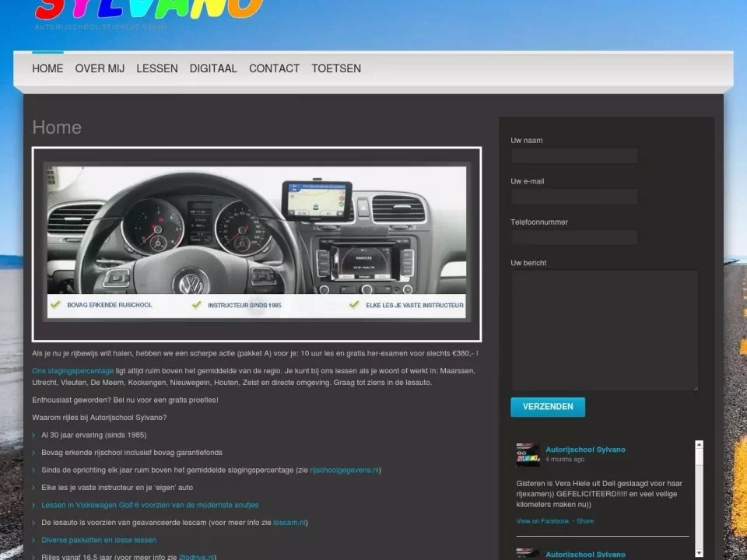Viewport: 747px width, 560px height.
Task: Select DIGITAAL in the navigation bar
Action: pyautogui.click(x=213, y=68)
